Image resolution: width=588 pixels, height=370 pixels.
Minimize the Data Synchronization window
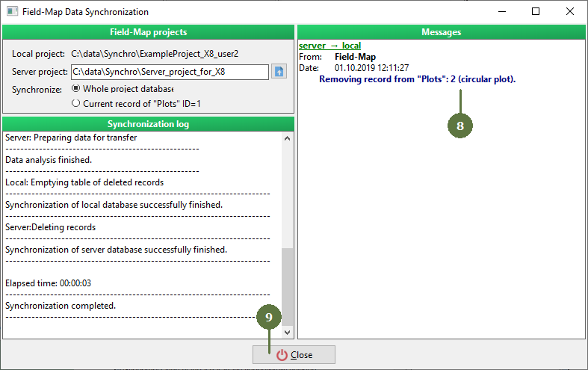502,12
